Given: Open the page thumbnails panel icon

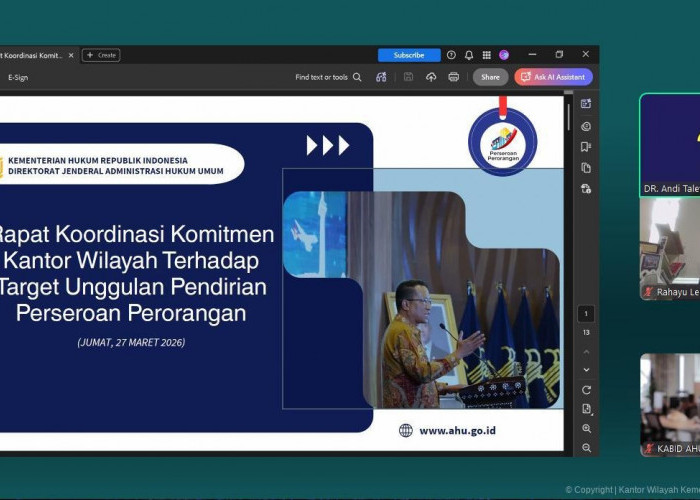Looking at the screenshot, I should click(x=586, y=168).
